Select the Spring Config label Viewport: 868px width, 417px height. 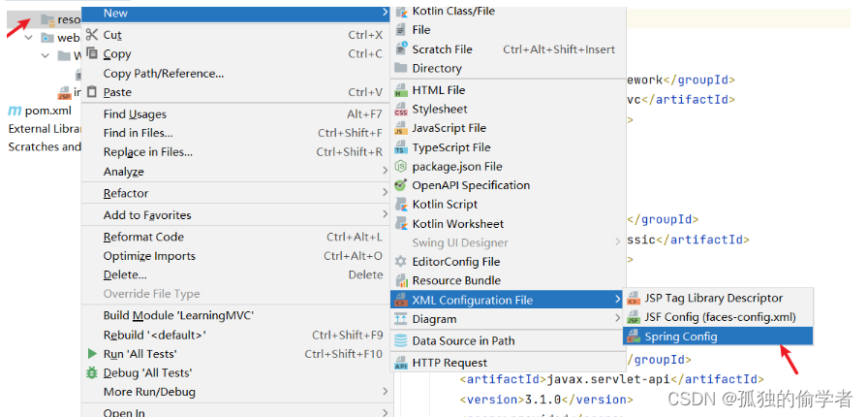pos(681,337)
